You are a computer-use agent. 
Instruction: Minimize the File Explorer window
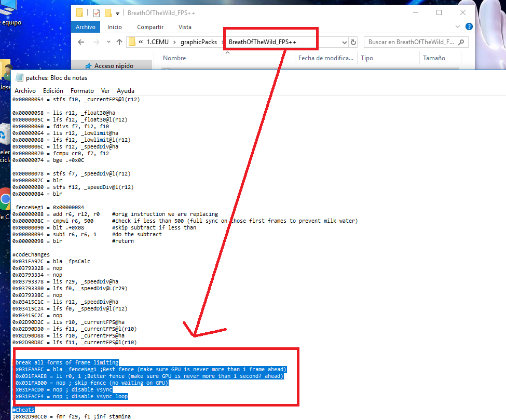tap(416, 12)
